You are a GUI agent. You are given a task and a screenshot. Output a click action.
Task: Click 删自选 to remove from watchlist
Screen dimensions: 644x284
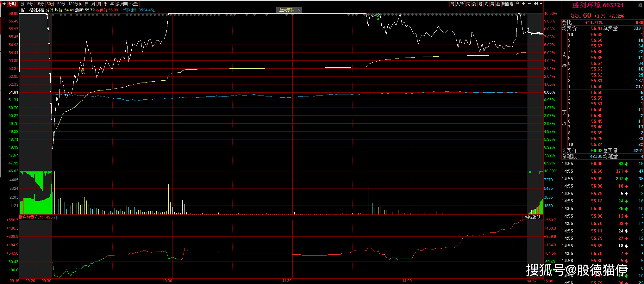pyautogui.click(x=508, y=4)
